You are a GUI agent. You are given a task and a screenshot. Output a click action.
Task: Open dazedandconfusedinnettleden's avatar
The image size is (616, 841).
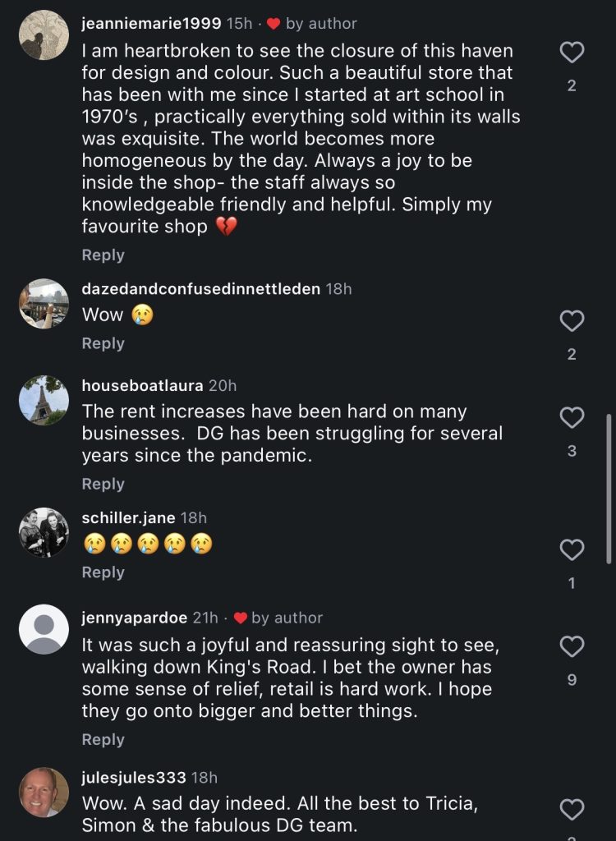[44, 303]
